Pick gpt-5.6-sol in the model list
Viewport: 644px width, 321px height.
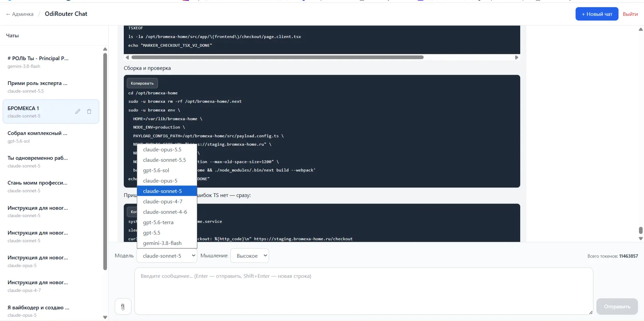(167, 170)
